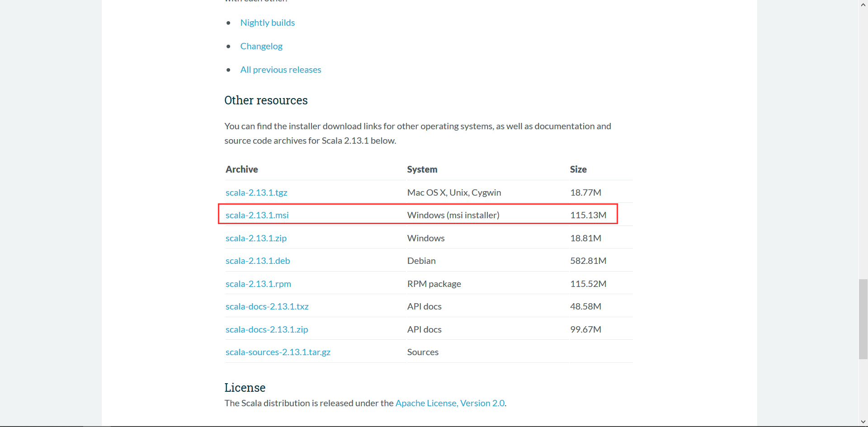This screenshot has height=427, width=868.
Task: Click the System column header
Action: click(422, 169)
